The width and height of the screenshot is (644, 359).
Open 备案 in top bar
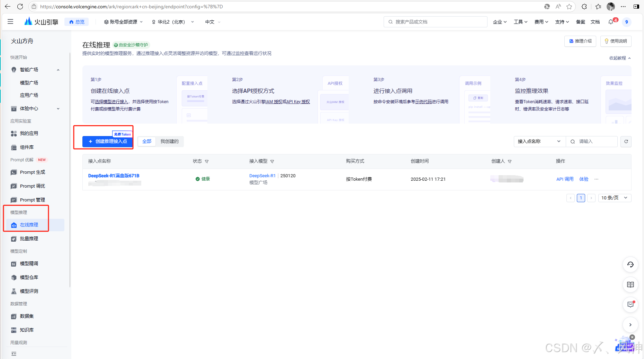tap(580, 22)
